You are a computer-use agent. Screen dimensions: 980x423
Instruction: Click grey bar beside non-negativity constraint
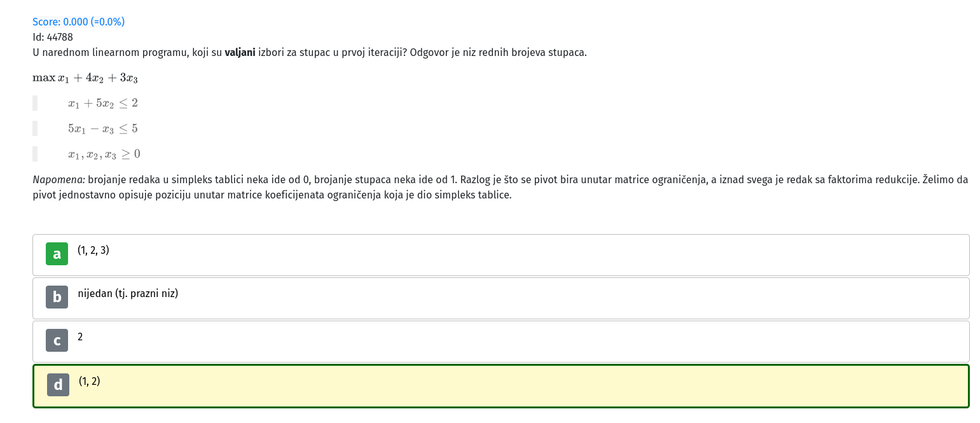click(x=35, y=154)
